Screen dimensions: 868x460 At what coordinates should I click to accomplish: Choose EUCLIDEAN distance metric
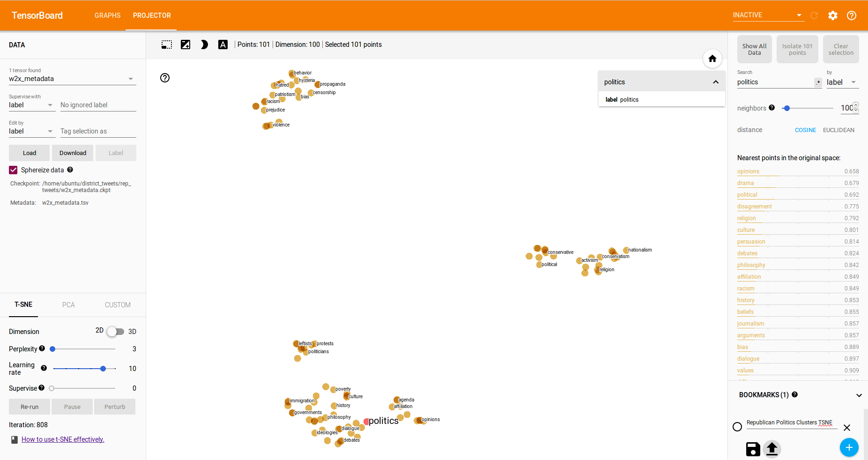point(838,130)
